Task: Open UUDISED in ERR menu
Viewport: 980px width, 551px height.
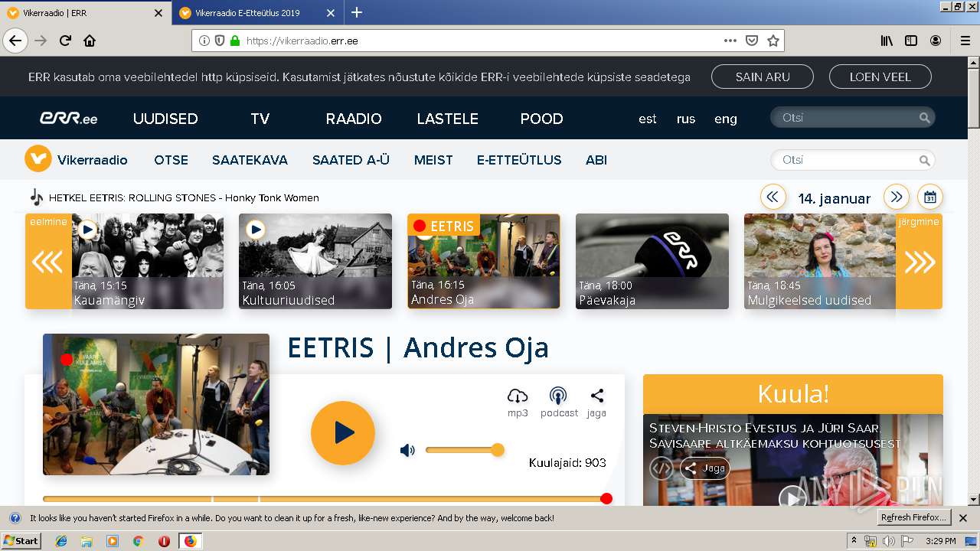Action: pyautogui.click(x=165, y=119)
